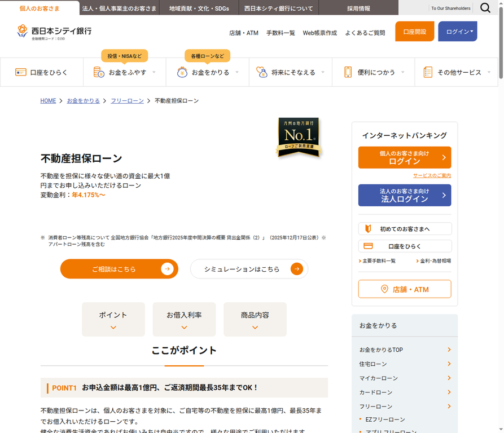Click the arrow next to カードローン
This screenshot has width=504, height=433.
pyautogui.click(x=449, y=392)
